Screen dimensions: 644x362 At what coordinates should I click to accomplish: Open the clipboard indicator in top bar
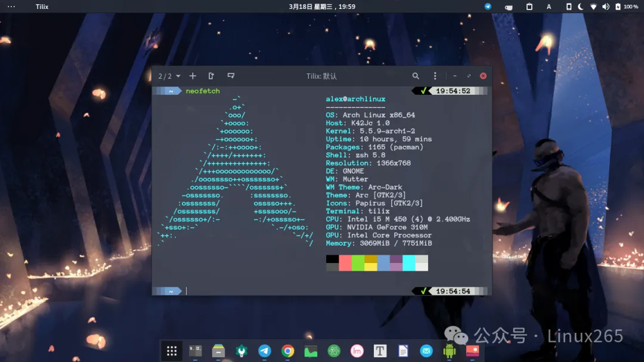click(530, 7)
